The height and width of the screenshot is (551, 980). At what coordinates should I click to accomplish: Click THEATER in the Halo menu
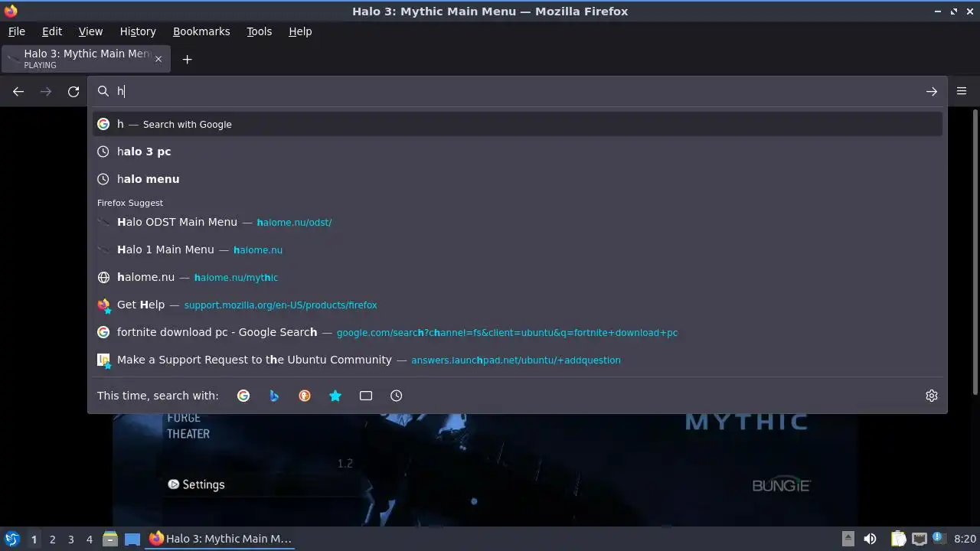point(188,434)
